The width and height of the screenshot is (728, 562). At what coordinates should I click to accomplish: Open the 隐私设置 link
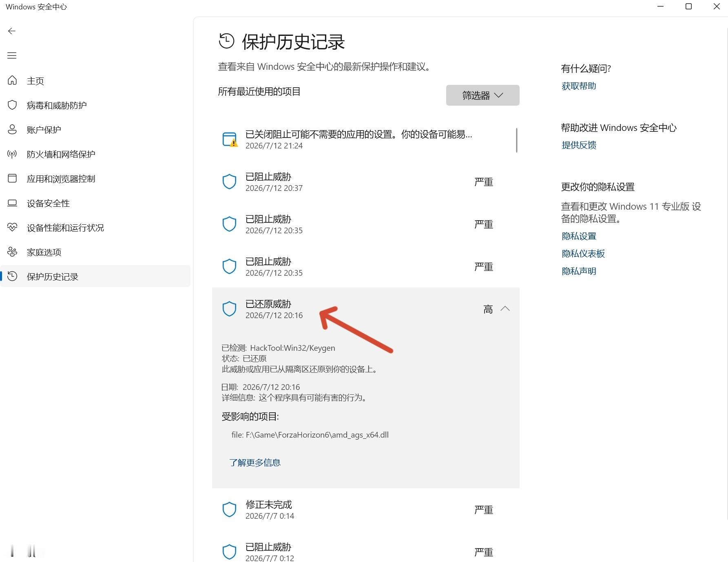tap(579, 236)
